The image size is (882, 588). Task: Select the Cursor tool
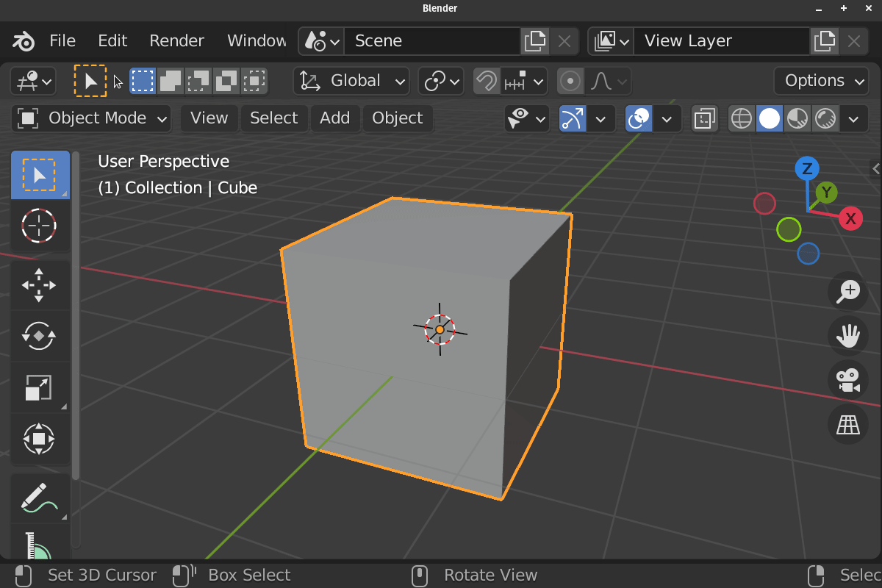[40, 226]
